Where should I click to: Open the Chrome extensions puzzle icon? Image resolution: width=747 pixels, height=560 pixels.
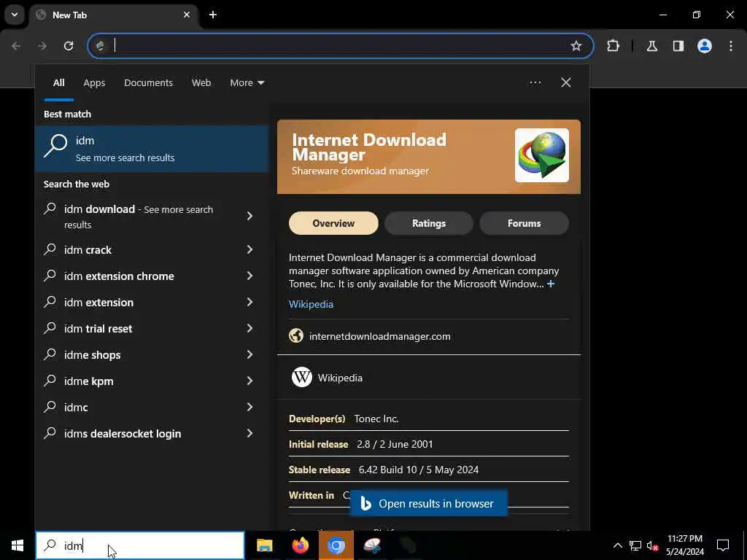click(613, 46)
